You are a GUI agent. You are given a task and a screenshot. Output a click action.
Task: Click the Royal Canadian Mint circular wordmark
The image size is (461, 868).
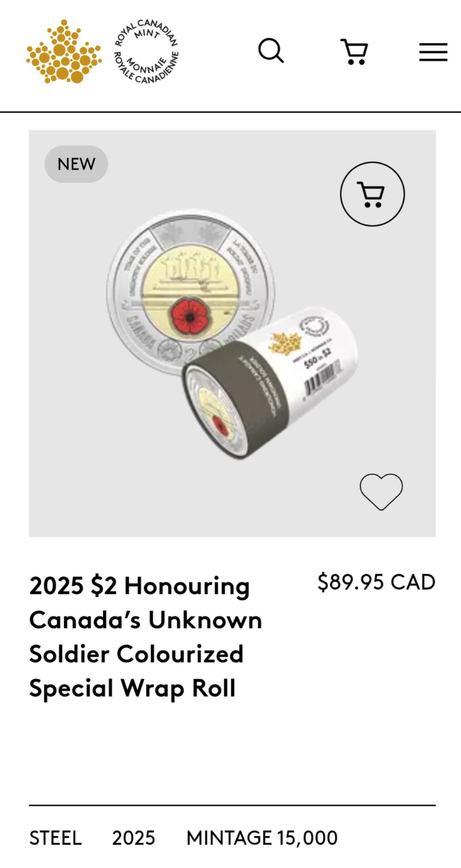click(146, 52)
